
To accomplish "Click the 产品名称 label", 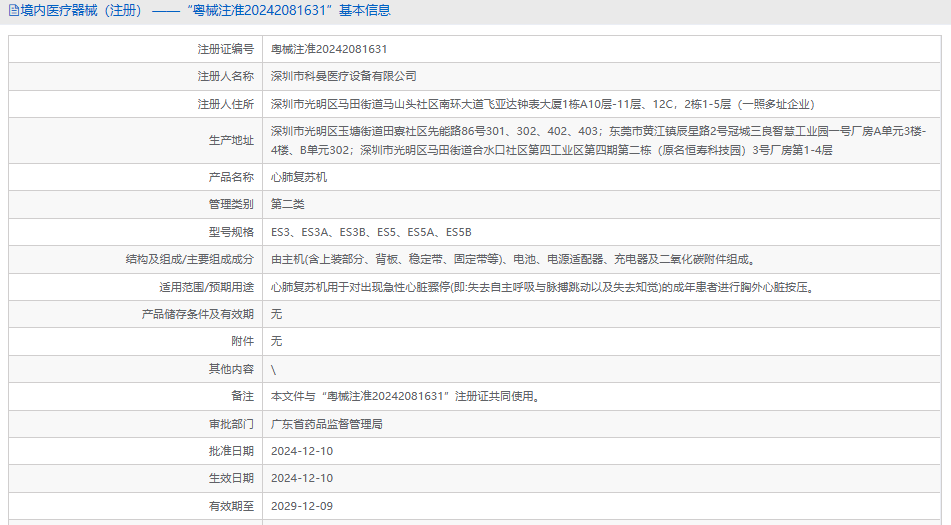I will 231,177.
